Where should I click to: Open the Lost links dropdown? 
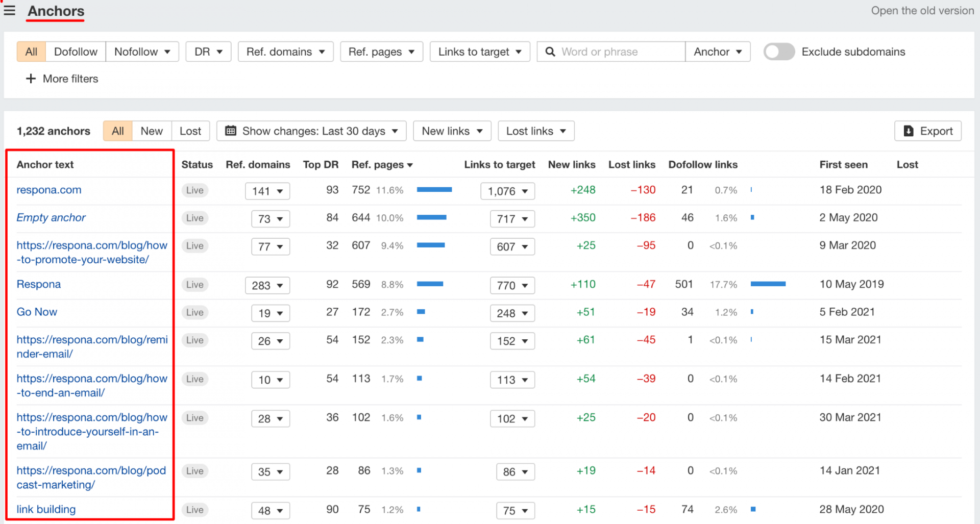click(536, 131)
